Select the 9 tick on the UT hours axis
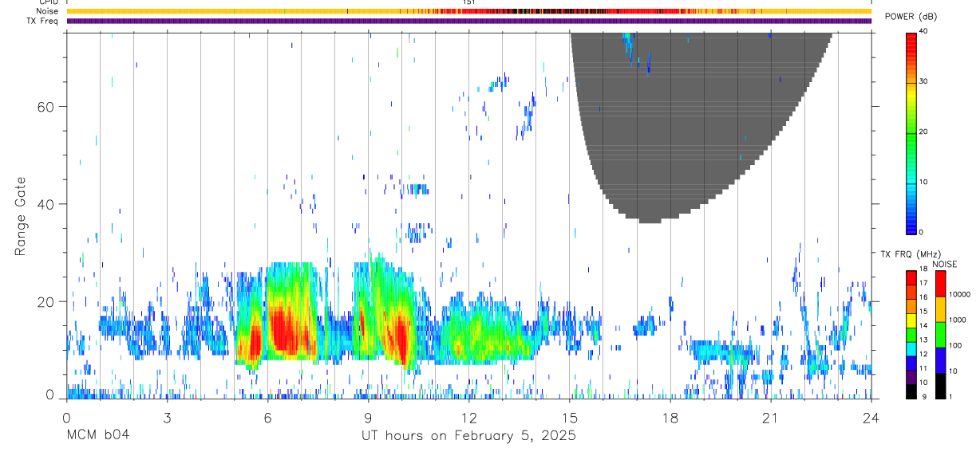 pyautogui.click(x=368, y=417)
